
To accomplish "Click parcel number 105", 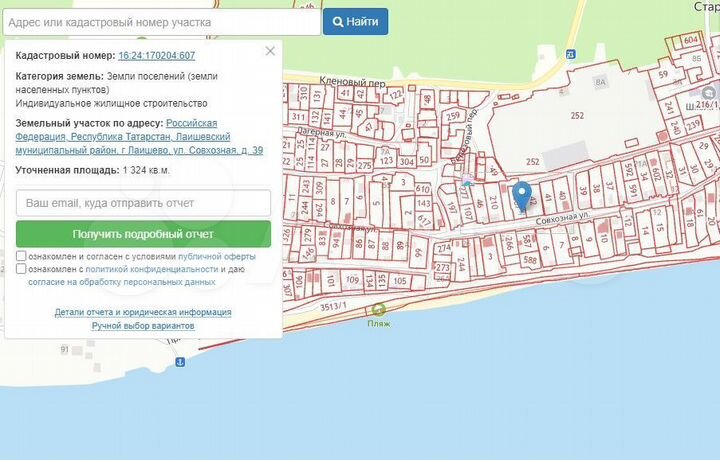I will tap(400, 281).
